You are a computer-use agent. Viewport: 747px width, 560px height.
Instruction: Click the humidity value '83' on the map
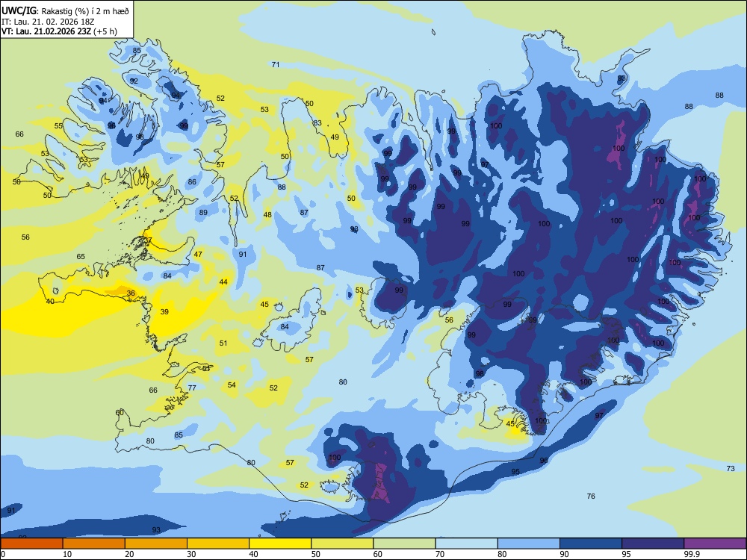click(x=317, y=123)
